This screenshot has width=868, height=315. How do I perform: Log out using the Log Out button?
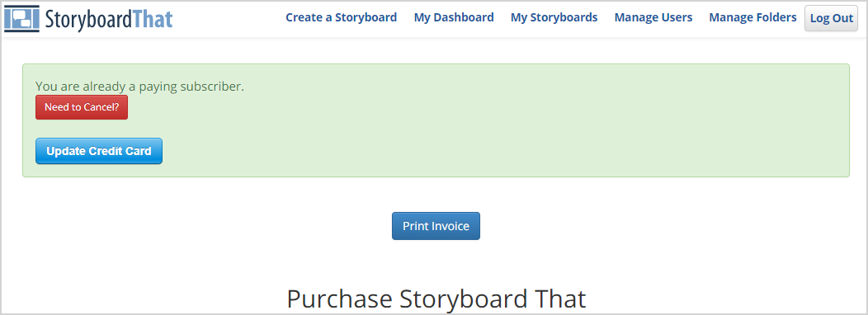pos(832,18)
